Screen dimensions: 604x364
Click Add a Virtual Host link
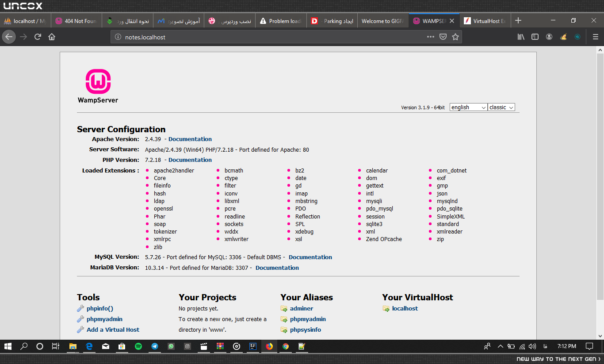click(x=113, y=330)
